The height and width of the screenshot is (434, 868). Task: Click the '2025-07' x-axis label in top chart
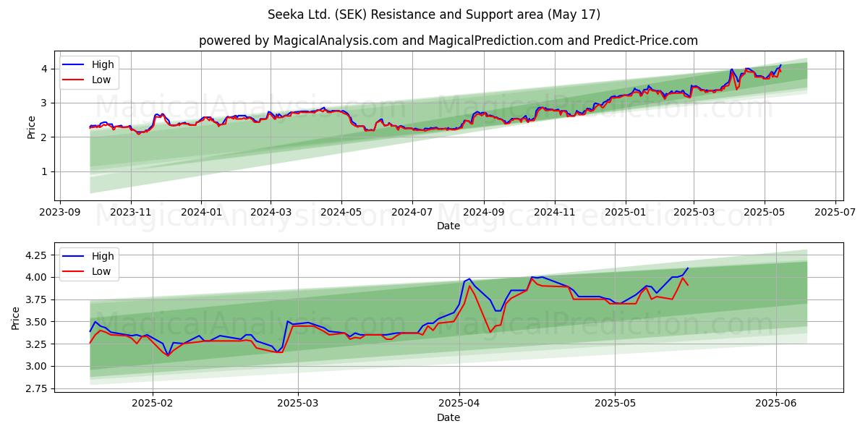tap(835, 213)
